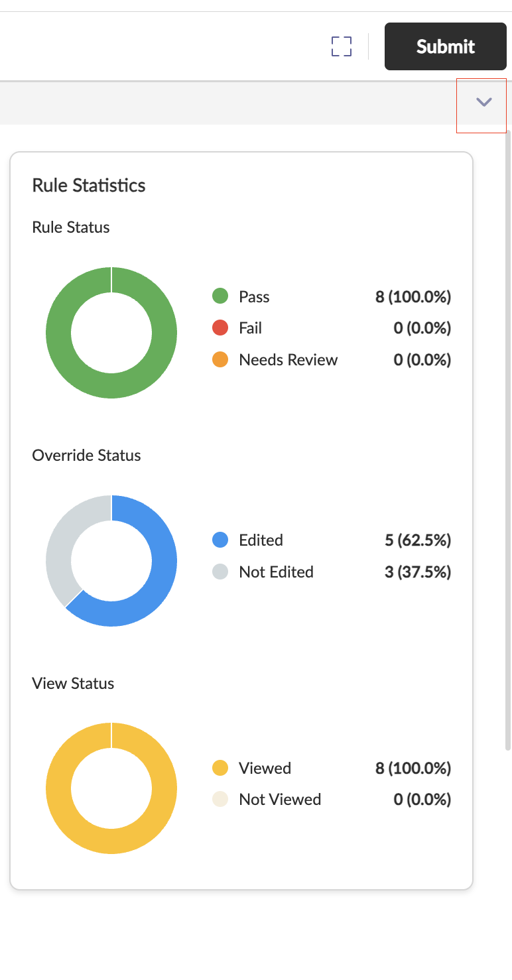The width and height of the screenshot is (512, 980).
Task: Toggle the Not Viewed legend entry
Action: 279,799
